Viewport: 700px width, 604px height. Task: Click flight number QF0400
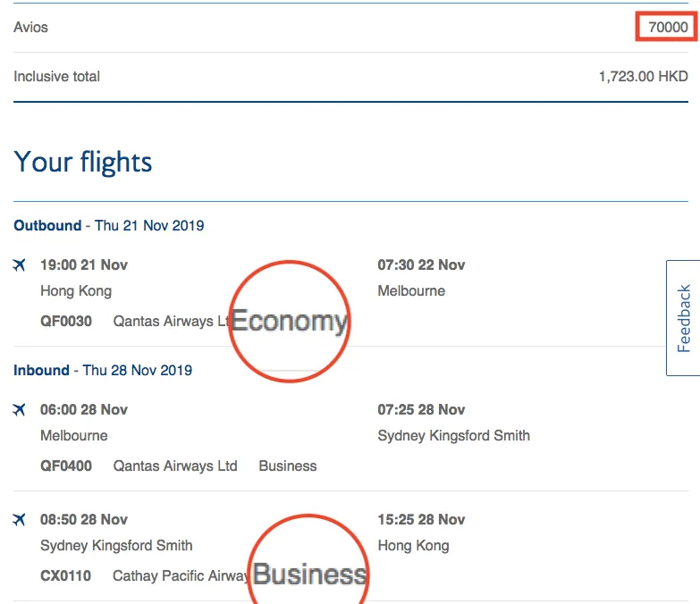click(x=66, y=466)
